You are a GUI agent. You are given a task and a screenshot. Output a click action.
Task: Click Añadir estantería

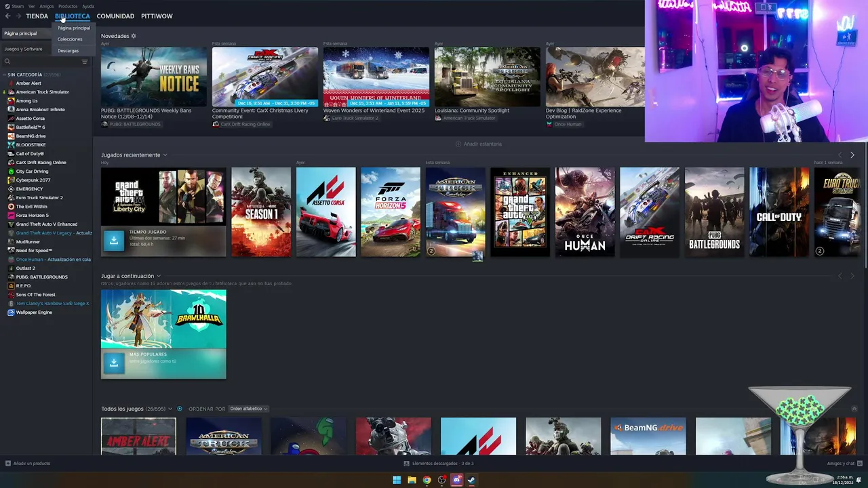479,144
